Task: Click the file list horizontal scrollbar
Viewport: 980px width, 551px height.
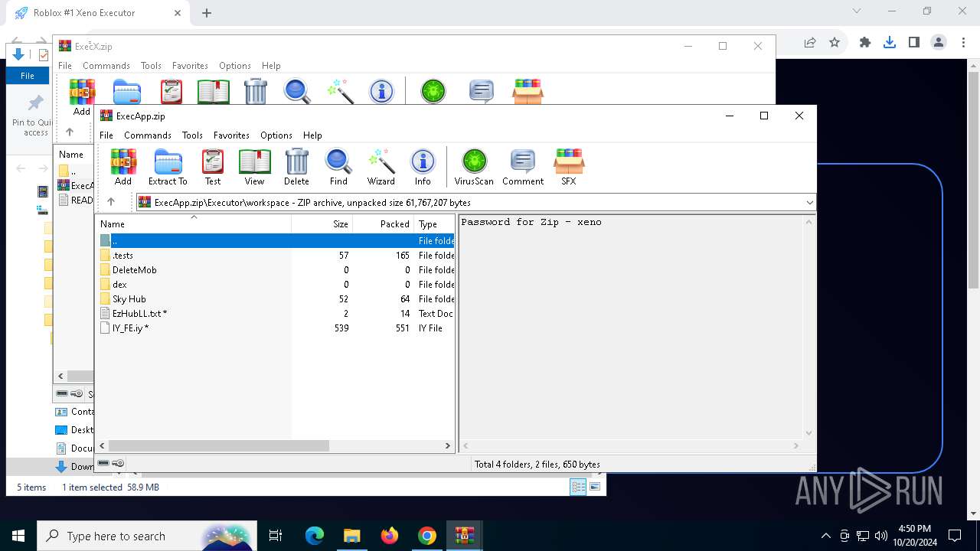Action: pos(219,445)
